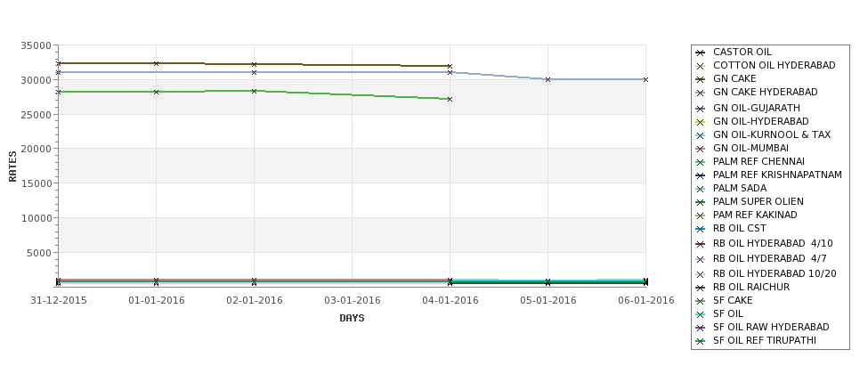
Task: Click the 35000 y-axis tick label
Action: coord(36,45)
